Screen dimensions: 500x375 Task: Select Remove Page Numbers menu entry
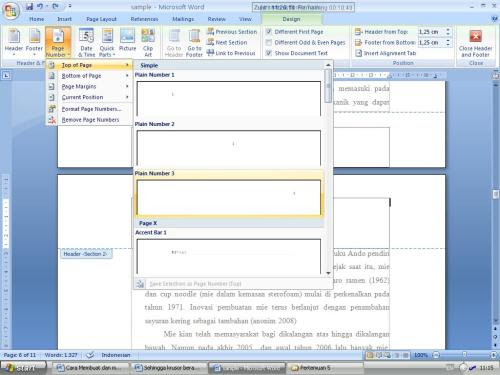[x=89, y=120]
